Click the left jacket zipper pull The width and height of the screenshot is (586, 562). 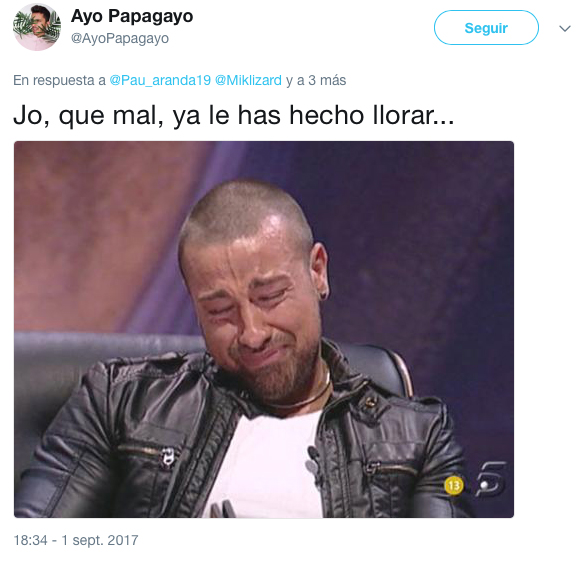[168, 457]
